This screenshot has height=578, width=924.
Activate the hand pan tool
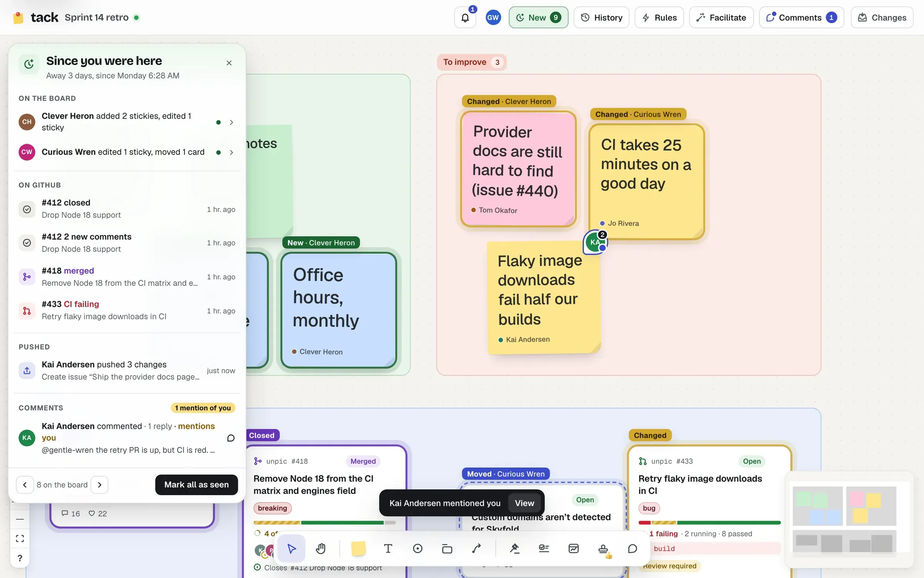pyautogui.click(x=321, y=548)
